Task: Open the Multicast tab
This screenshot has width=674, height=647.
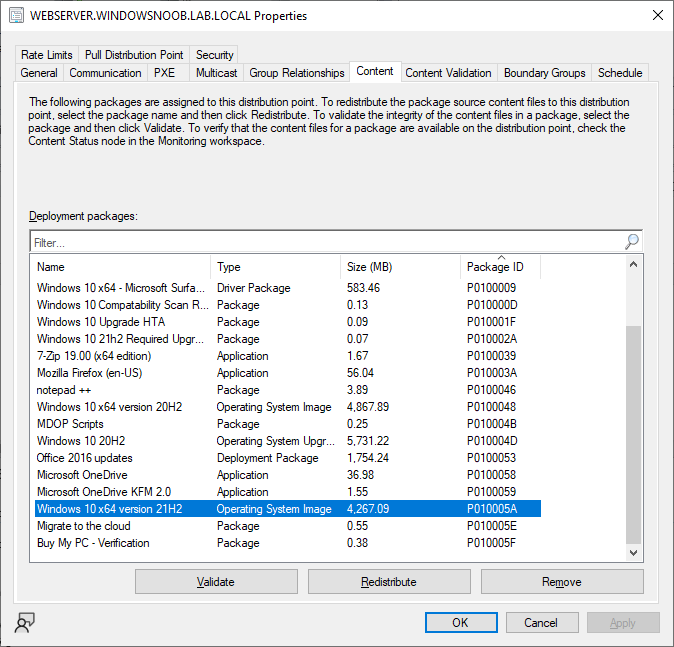Action: (x=217, y=73)
